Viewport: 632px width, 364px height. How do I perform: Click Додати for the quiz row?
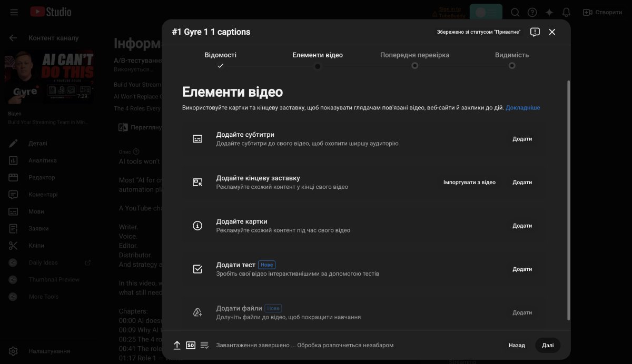coord(522,269)
